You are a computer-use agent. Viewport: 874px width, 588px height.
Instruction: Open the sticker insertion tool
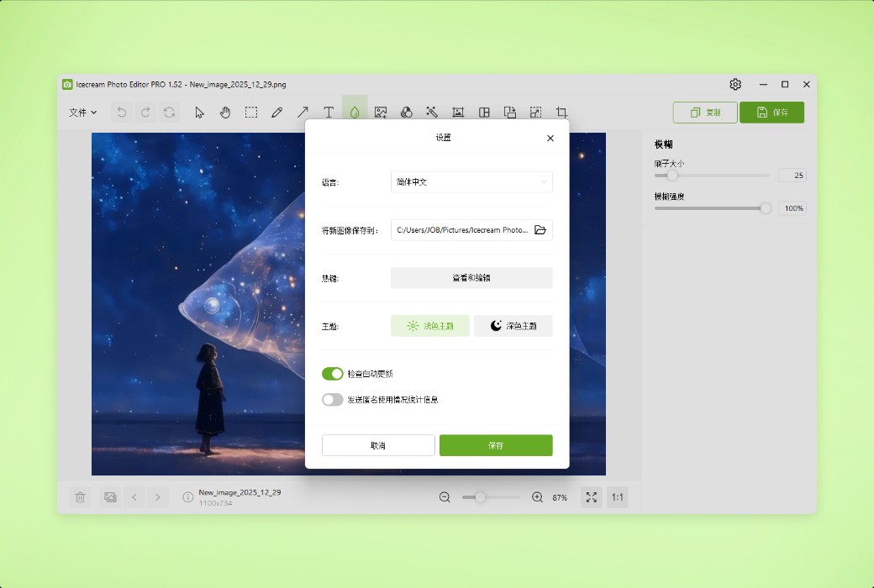(381, 112)
